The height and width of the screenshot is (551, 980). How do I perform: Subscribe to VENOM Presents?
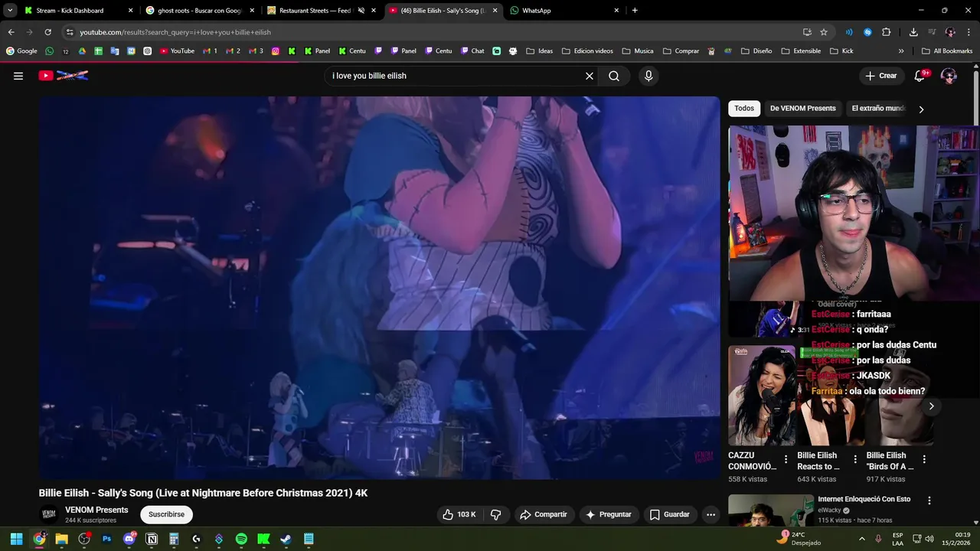tap(166, 514)
